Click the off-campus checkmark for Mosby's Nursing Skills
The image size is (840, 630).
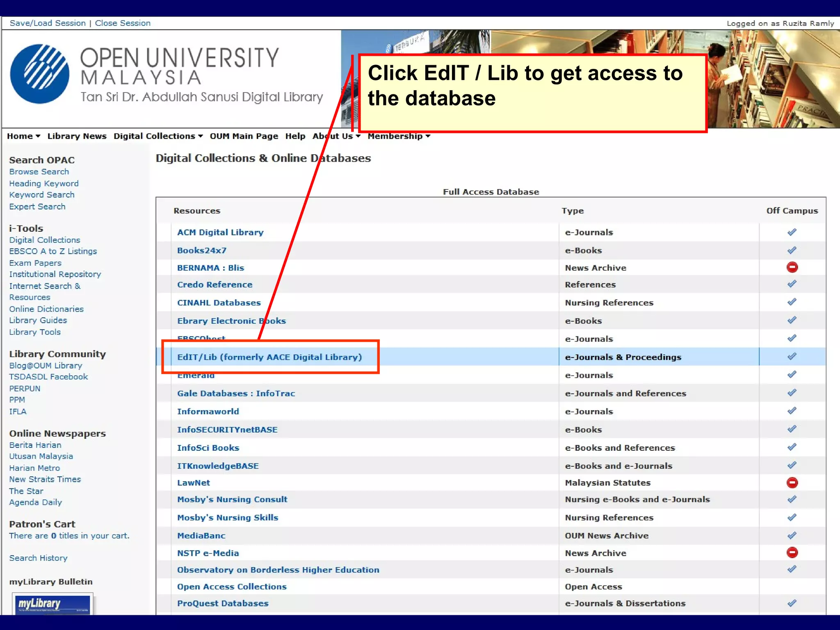tap(792, 517)
